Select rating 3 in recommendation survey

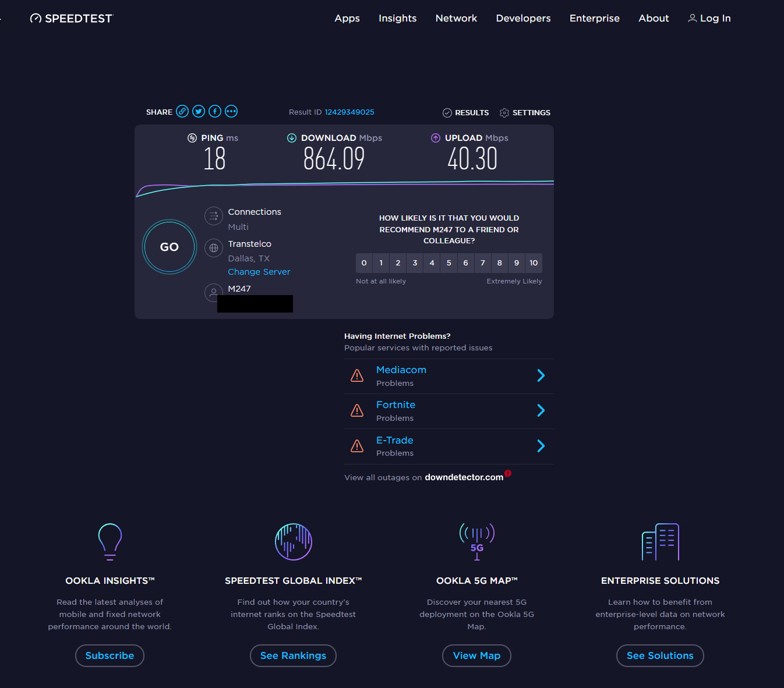tap(415, 263)
